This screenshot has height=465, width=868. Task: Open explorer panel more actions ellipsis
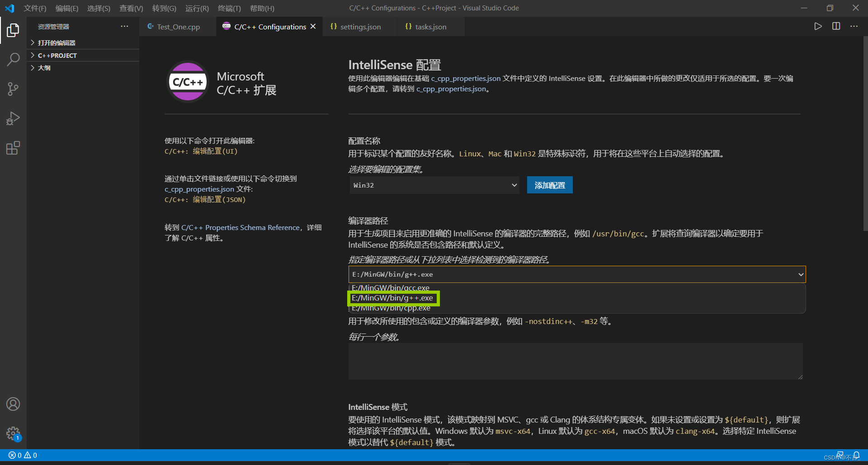click(124, 26)
